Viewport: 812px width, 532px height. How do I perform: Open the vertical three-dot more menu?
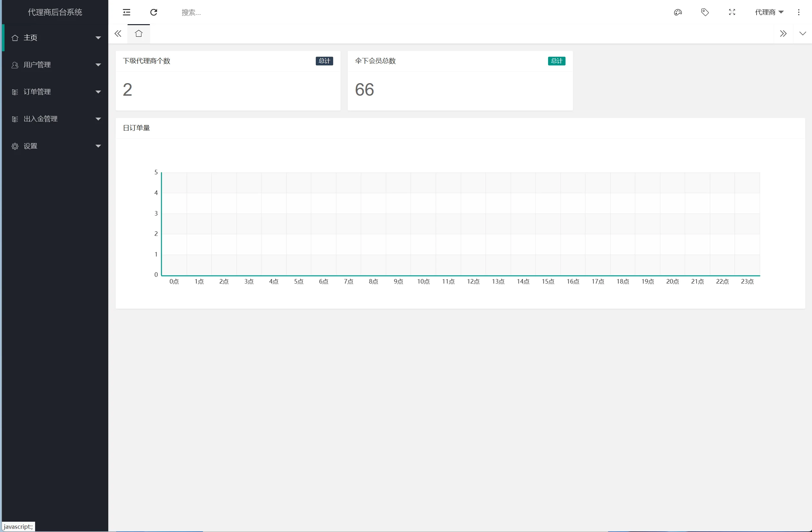(798, 12)
